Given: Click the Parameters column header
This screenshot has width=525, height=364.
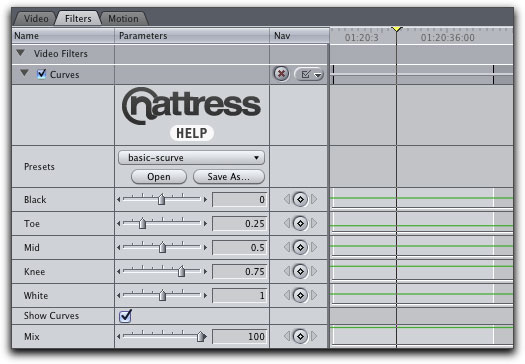Looking at the screenshot, I should 192,35.
